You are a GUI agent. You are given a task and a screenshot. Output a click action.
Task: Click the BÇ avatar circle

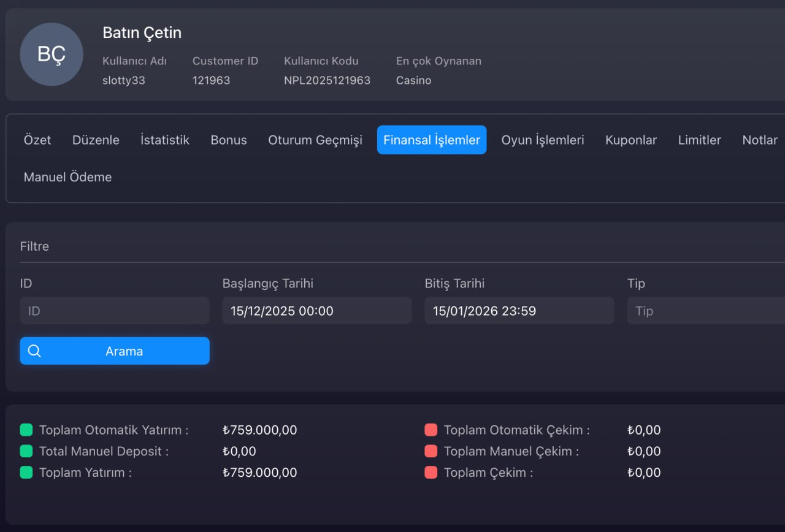tap(52, 54)
